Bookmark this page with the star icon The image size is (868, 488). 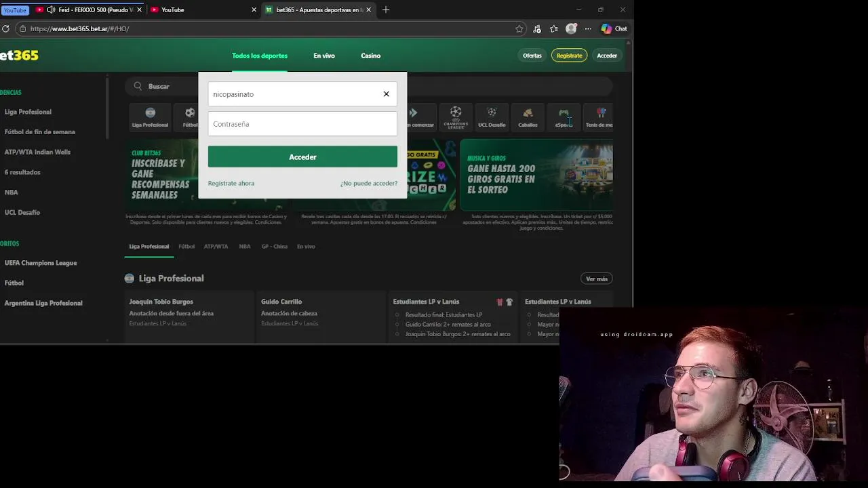(x=519, y=28)
